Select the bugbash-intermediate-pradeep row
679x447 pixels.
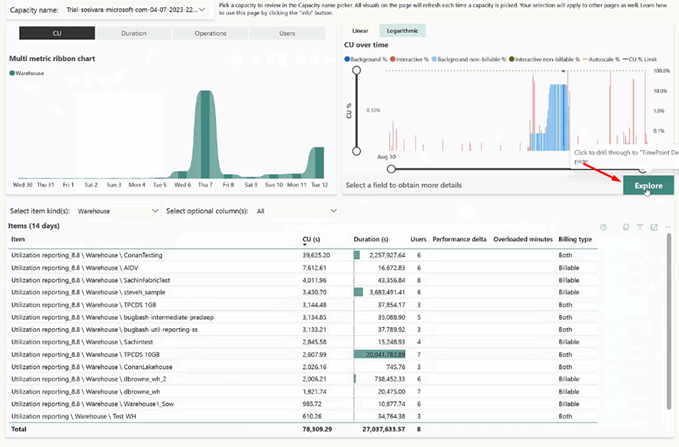[x=303, y=317]
